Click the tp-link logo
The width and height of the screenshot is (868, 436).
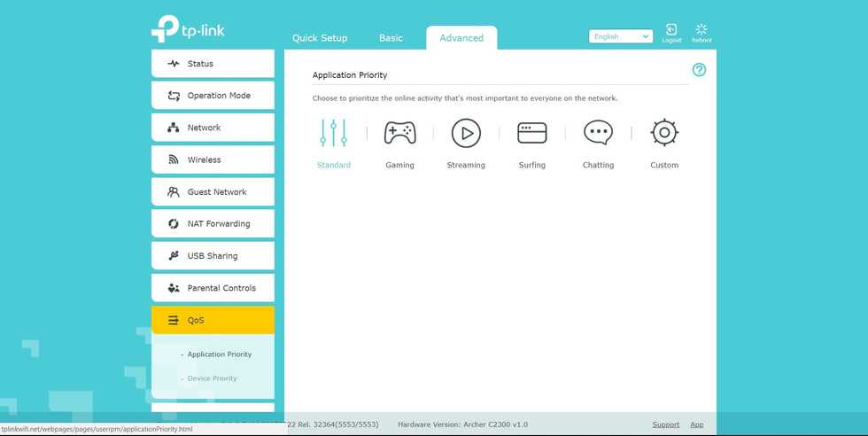(188, 29)
